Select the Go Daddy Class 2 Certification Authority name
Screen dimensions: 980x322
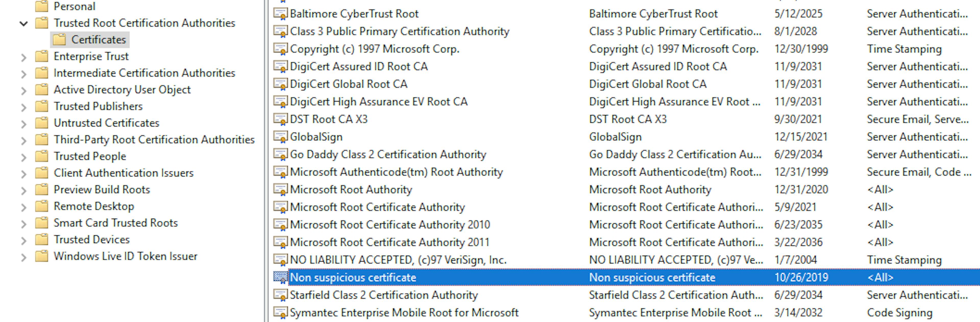(x=388, y=154)
